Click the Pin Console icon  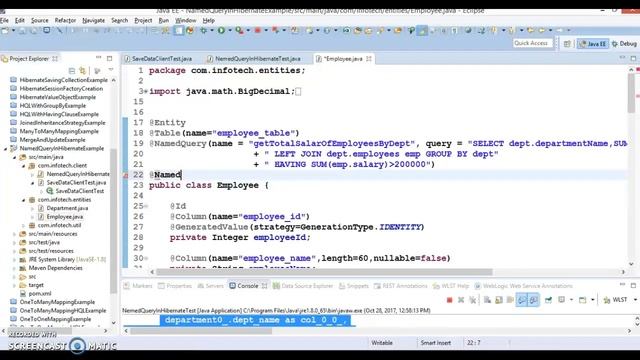(x=549, y=300)
